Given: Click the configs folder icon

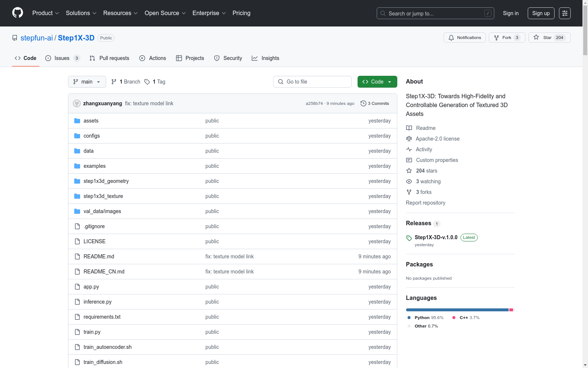Looking at the screenshot, I should (77, 136).
